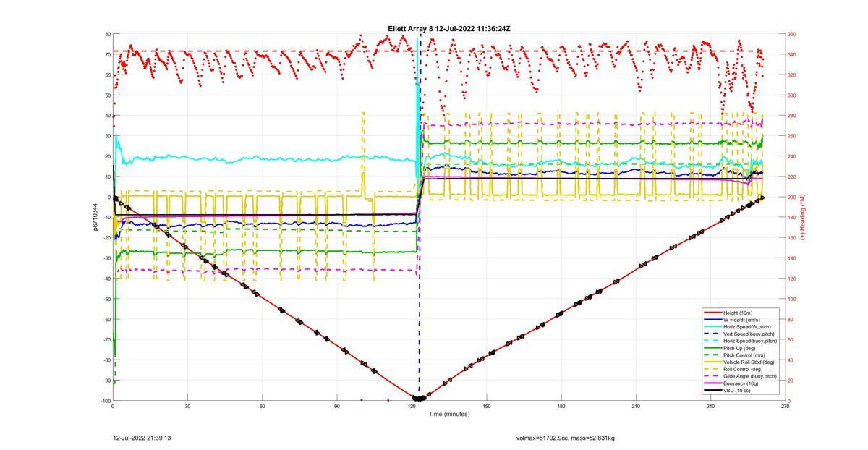Click legend entry "Pitch Up (deg)"

(x=739, y=348)
